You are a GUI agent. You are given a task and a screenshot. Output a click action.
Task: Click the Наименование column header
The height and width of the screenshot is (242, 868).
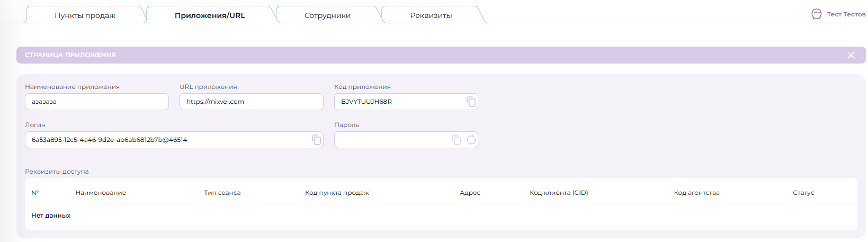point(101,193)
